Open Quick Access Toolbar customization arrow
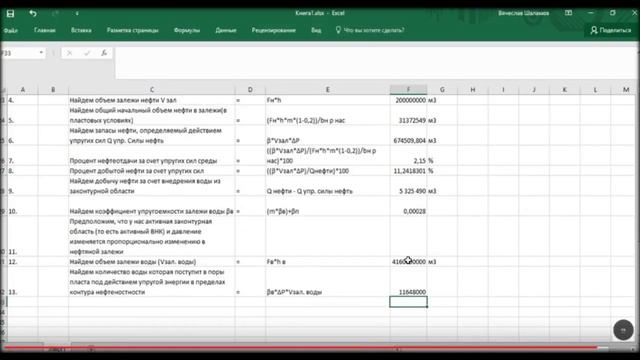The height and width of the screenshot is (360, 640). click(x=77, y=13)
